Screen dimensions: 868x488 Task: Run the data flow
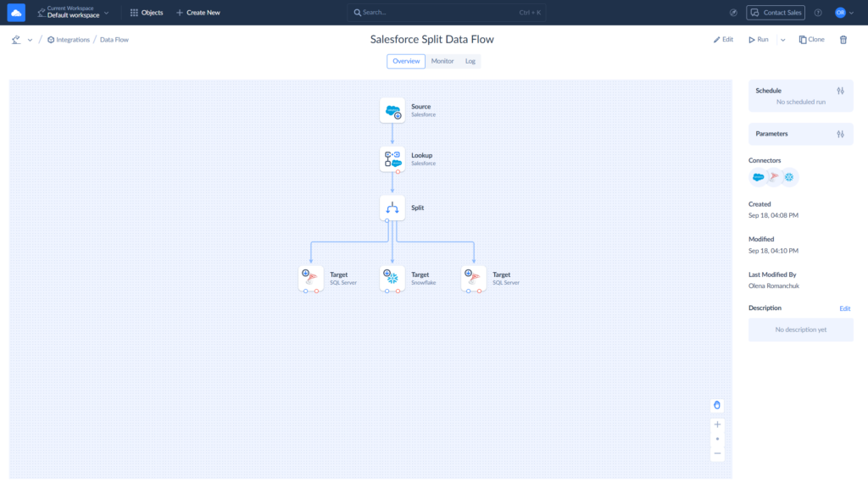pos(759,39)
